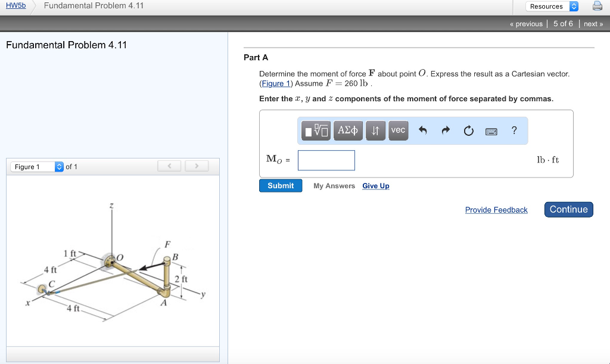Click the undo arrow in the answer toolbar
Screen dimensions: 610x364
click(x=423, y=130)
